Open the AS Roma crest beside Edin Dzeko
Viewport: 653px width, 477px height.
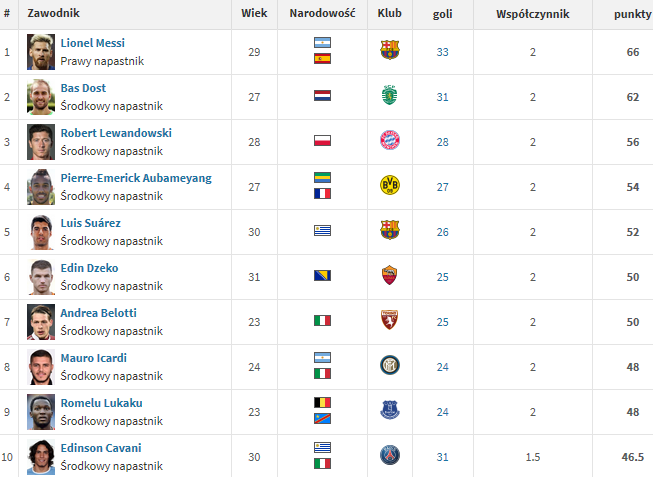[x=390, y=275]
